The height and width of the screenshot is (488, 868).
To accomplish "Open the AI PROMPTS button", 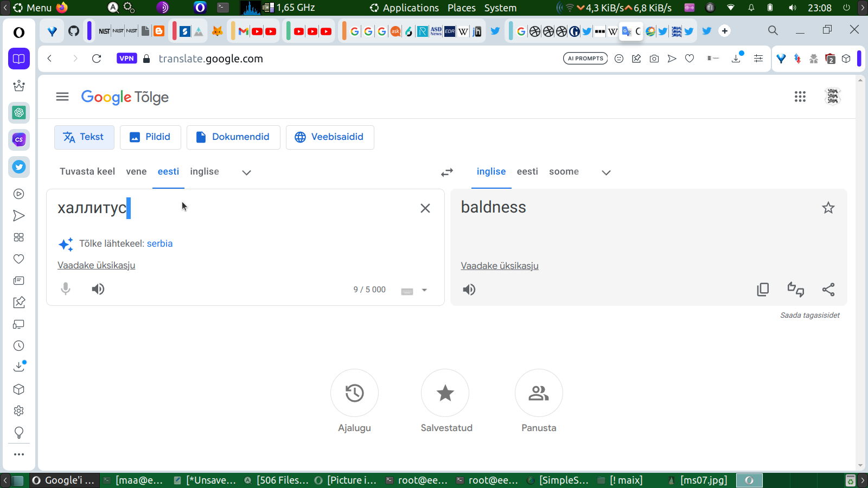I will 585,59.
